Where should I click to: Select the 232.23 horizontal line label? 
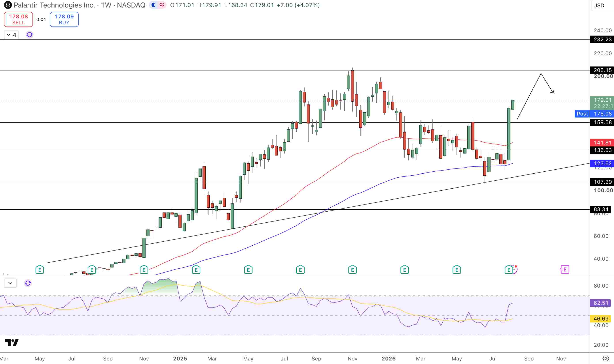coord(602,40)
